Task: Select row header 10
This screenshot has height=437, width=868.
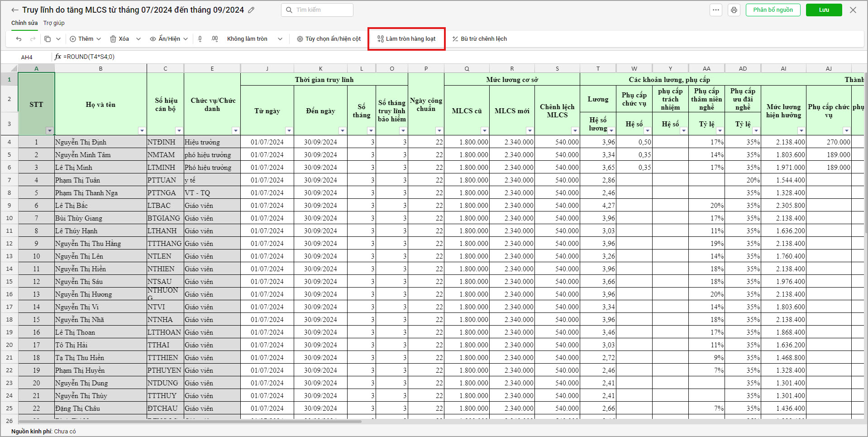Action: 9,218
